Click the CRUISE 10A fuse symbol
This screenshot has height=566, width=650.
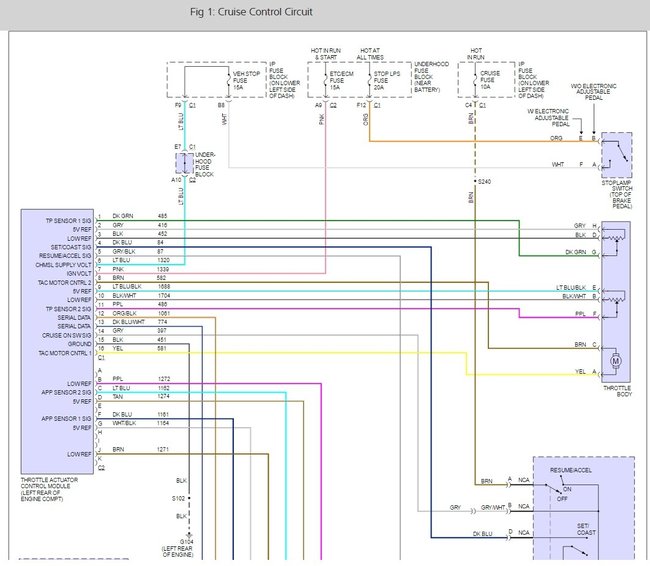pos(475,80)
